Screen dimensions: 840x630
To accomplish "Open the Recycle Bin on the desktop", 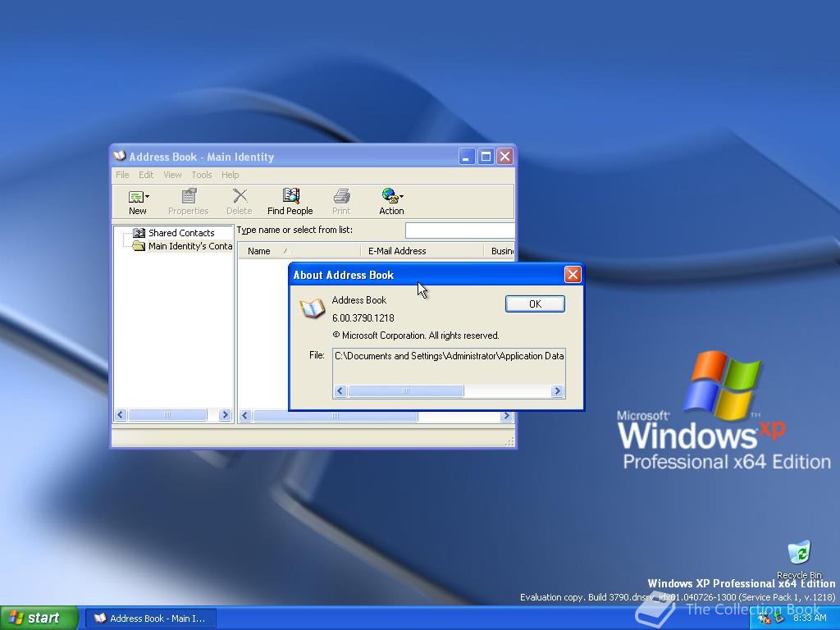I will pos(797,551).
